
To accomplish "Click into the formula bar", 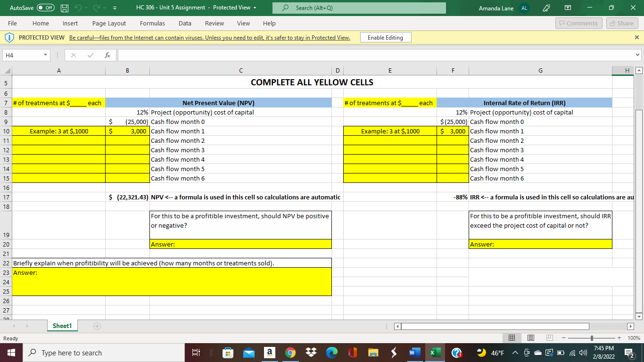I will [x=376, y=56].
